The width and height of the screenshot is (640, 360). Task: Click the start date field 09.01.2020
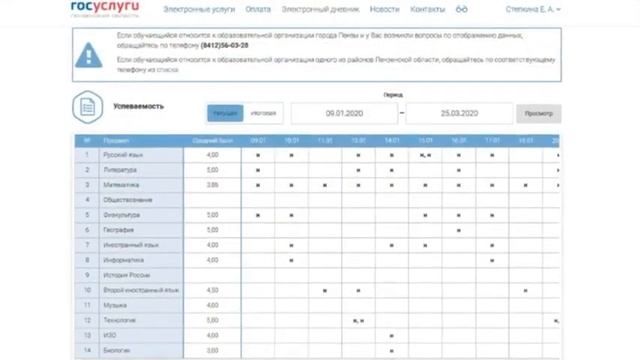(344, 113)
